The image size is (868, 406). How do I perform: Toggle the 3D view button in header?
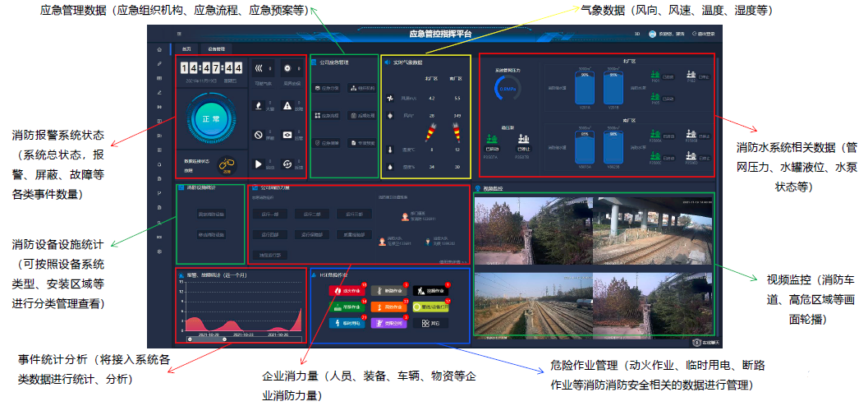pos(637,35)
